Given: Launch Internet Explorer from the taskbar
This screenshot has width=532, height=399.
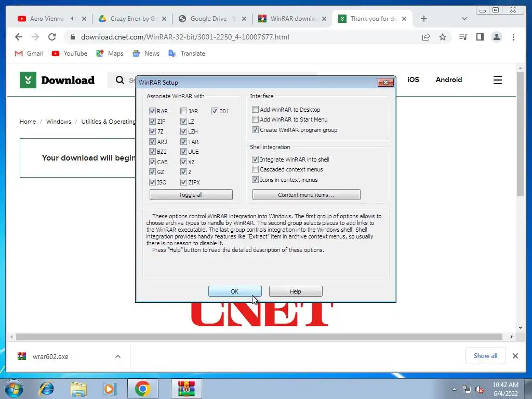Looking at the screenshot, I should click(x=46, y=389).
